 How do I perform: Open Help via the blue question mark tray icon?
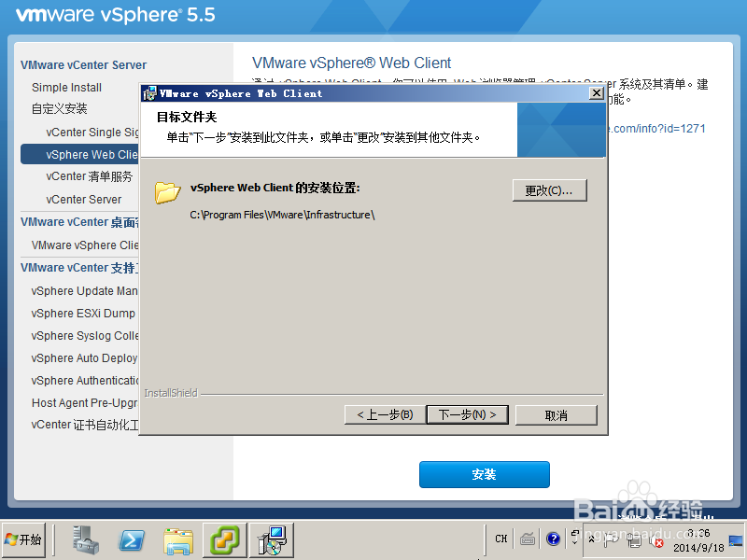click(552, 539)
